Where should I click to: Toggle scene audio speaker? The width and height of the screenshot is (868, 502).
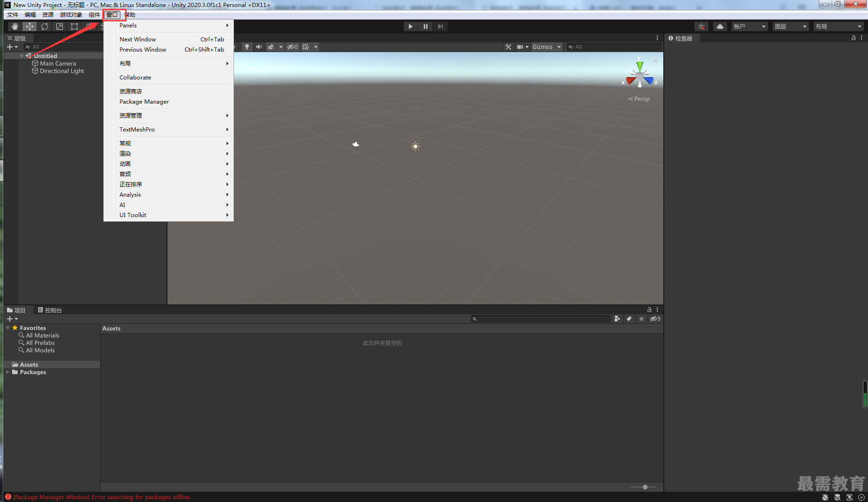pos(259,47)
